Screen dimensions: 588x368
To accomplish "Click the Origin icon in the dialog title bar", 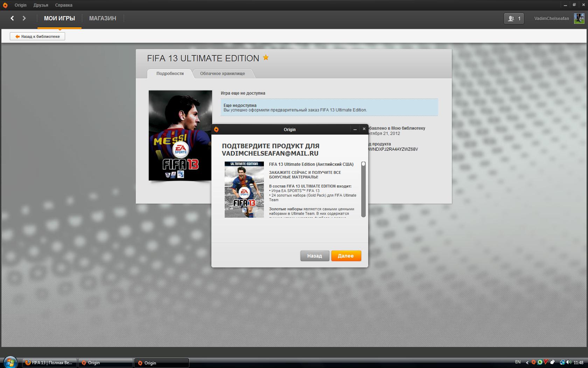I will [x=216, y=130].
